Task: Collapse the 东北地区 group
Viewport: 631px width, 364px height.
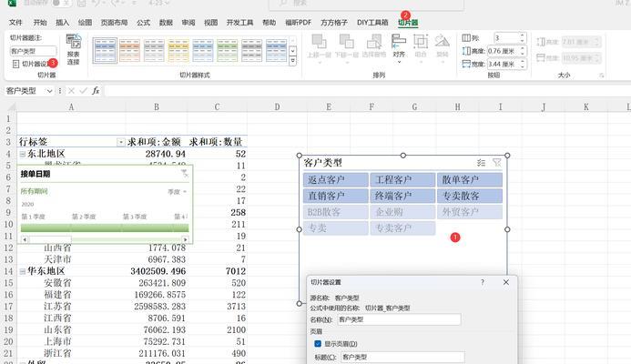Action: (x=23, y=154)
